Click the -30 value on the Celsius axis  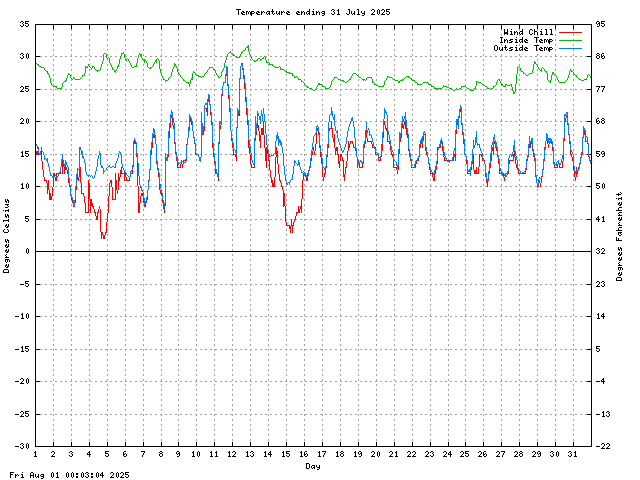(22, 446)
